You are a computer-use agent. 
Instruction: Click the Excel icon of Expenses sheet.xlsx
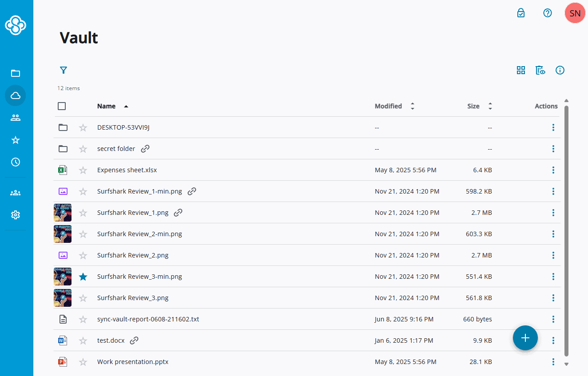(x=63, y=170)
